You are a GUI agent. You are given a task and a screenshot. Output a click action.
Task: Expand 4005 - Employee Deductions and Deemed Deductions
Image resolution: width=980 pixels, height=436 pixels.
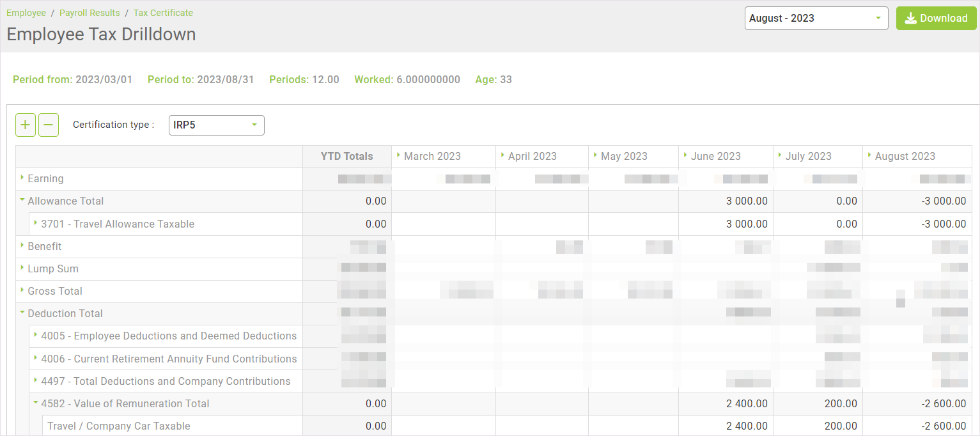point(36,336)
